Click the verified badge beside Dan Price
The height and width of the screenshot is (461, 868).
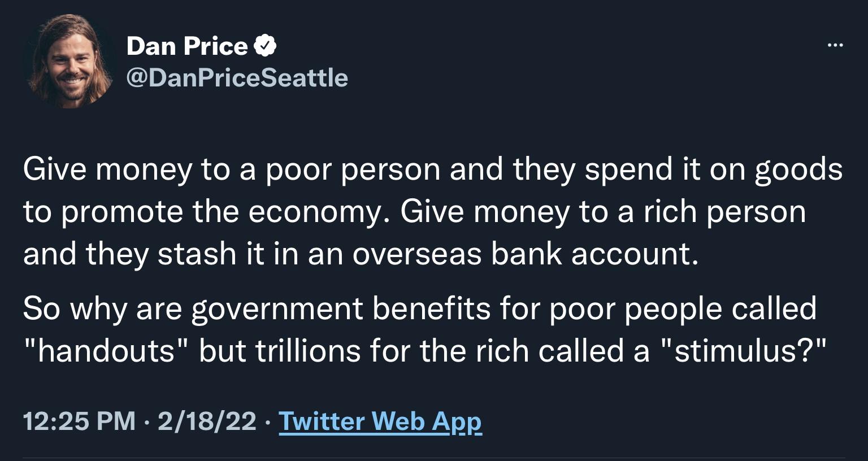pos(264,45)
